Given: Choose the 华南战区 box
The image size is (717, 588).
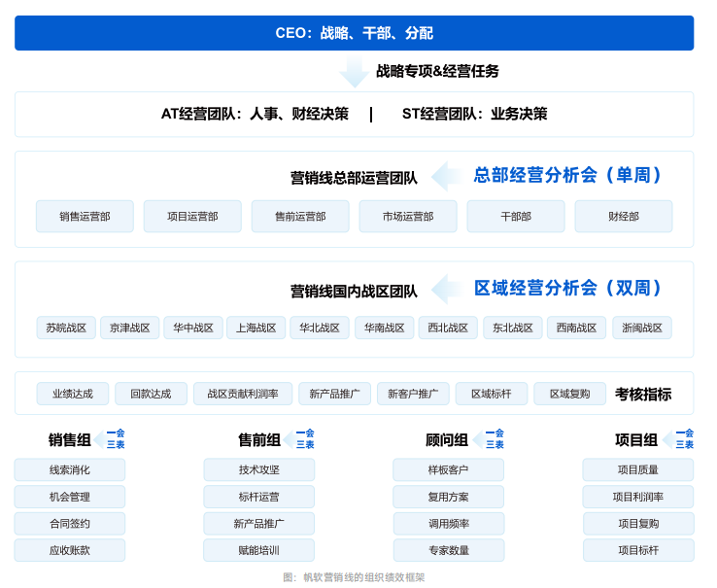Looking at the screenshot, I should point(385,328).
